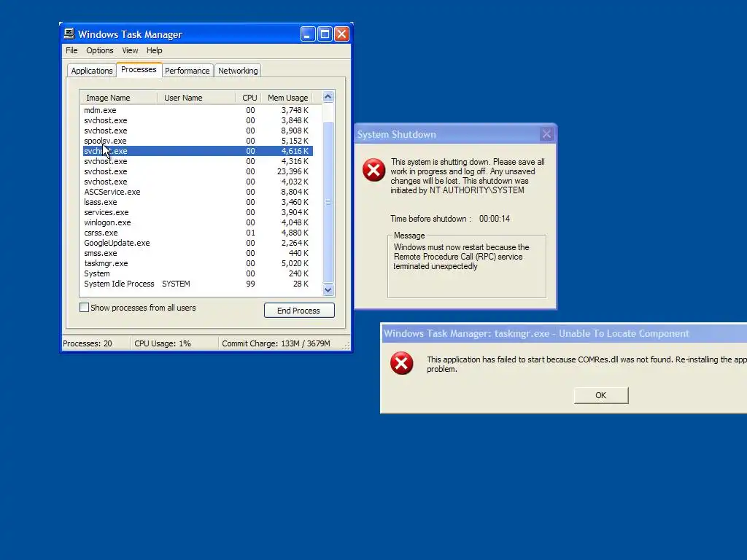The width and height of the screenshot is (747, 560).
Task: Switch to the Applications tab
Action: click(x=91, y=71)
